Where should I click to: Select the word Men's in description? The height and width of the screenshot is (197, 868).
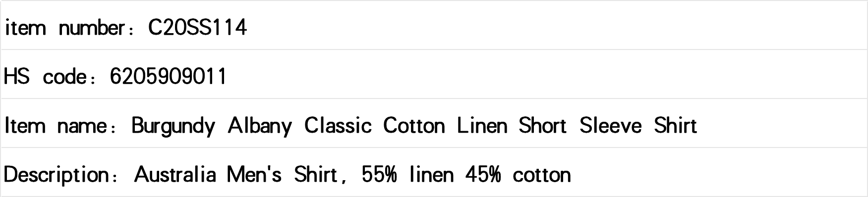coord(254,175)
